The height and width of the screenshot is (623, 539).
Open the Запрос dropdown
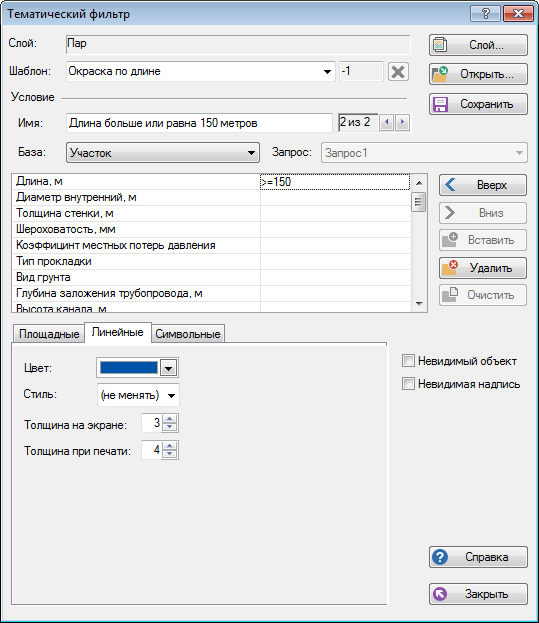click(x=424, y=153)
